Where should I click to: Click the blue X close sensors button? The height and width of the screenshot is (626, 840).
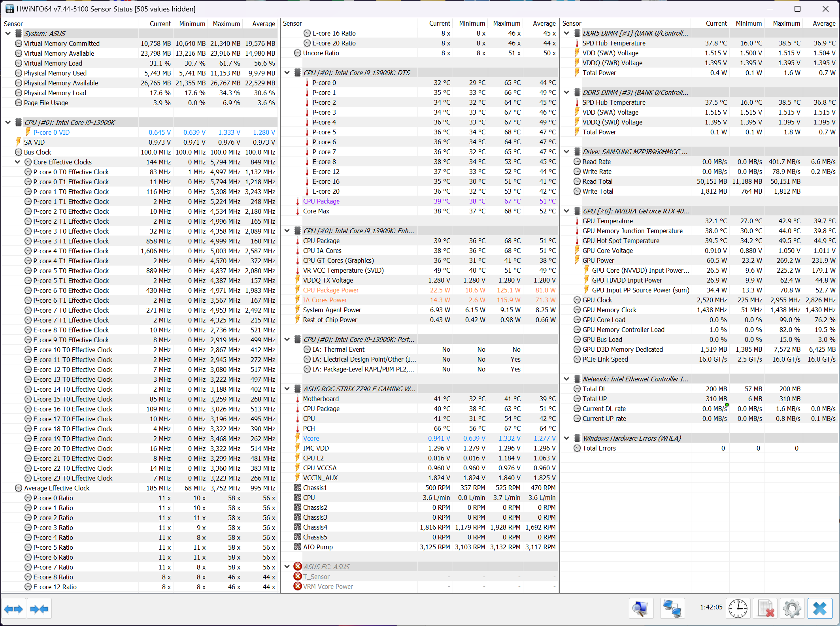(x=820, y=609)
